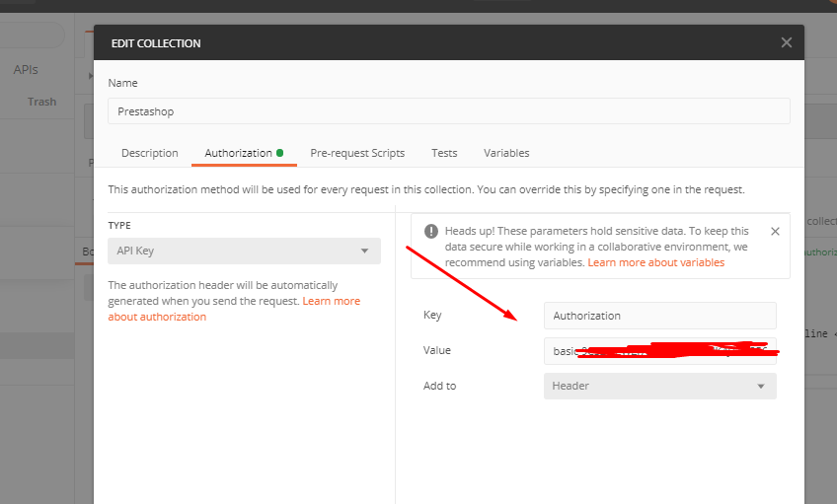The width and height of the screenshot is (837, 504).
Task: Click the TYPE dropdown arrow icon
Action: [x=364, y=251]
